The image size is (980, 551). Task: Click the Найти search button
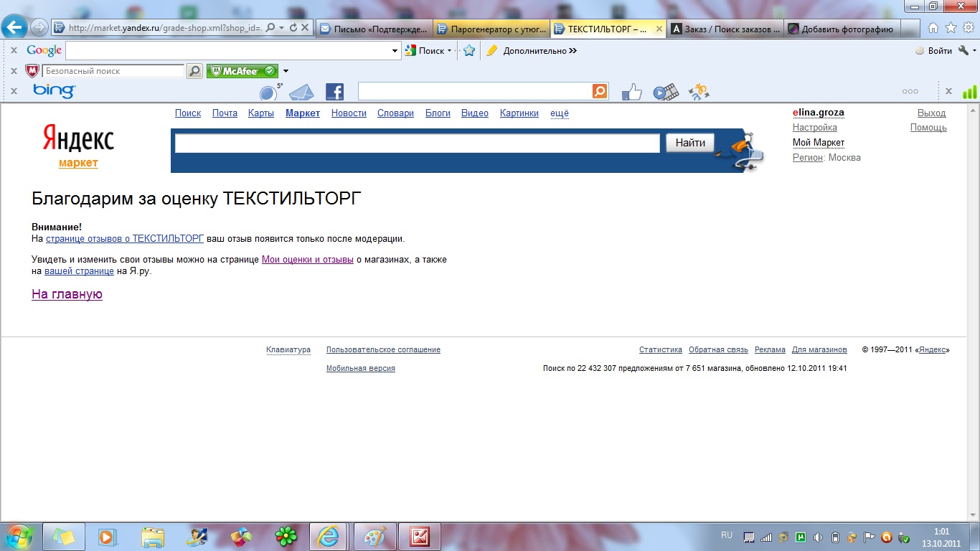pos(690,143)
